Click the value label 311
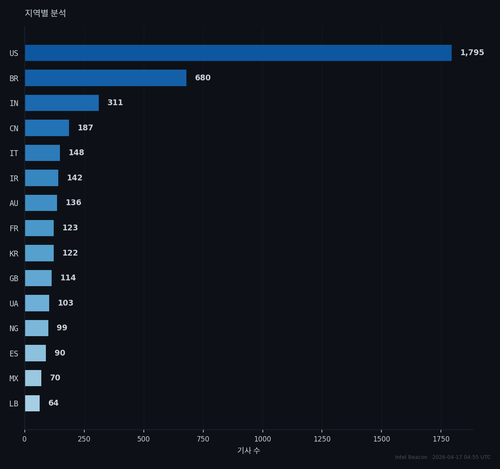500x469 pixels. pyautogui.click(x=115, y=102)
